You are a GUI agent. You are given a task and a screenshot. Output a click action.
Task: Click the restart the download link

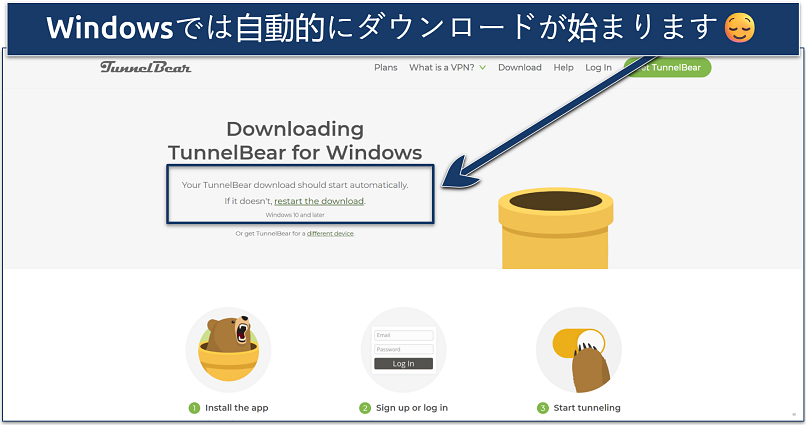pyautogui.click(x=319, y=201)
